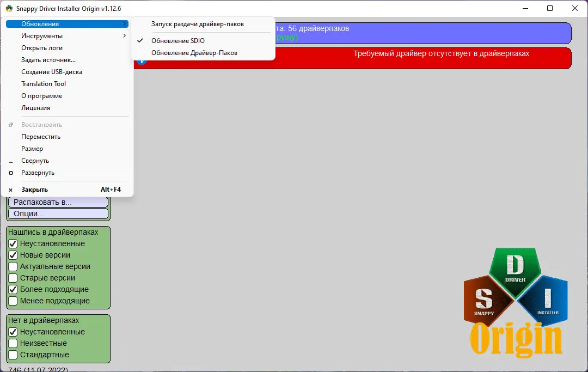588x372 pixels.
Task: Click the blue info icon on red banner
Action: coord(142,60)
